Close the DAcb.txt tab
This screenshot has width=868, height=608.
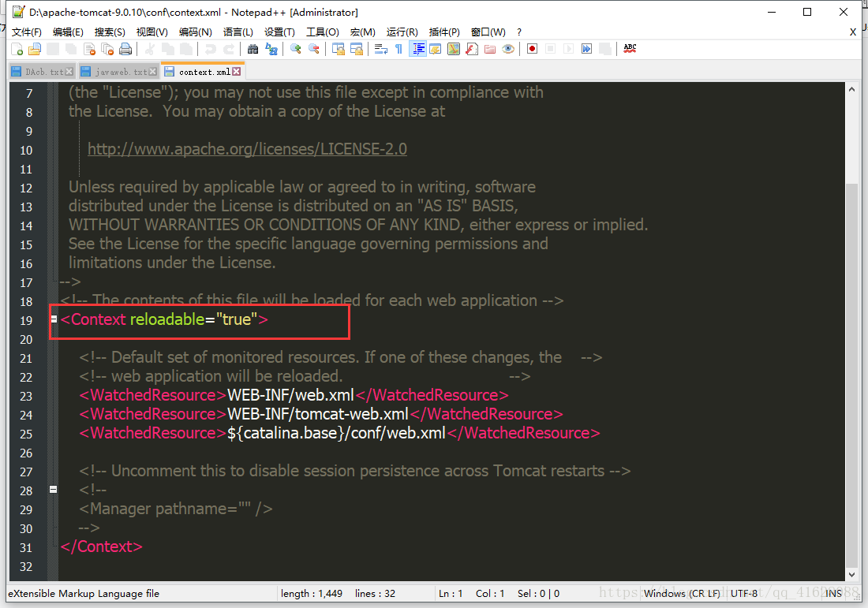[x=69, y=72]
